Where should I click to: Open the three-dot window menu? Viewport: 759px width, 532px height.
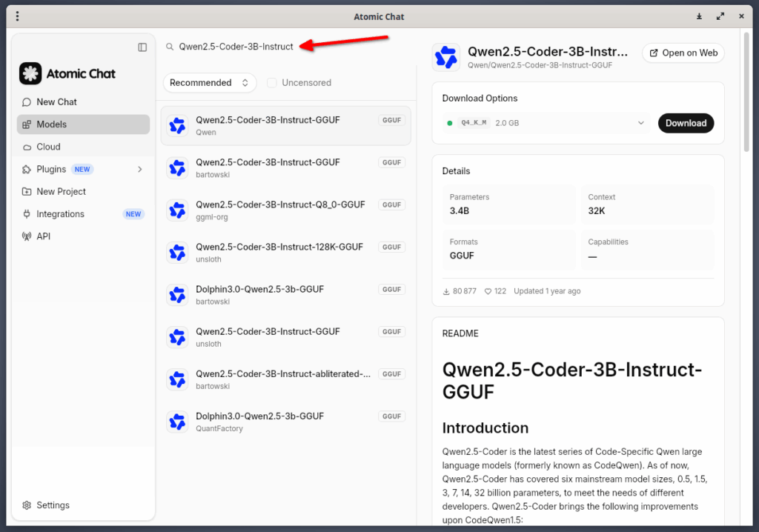coord(18,16)
